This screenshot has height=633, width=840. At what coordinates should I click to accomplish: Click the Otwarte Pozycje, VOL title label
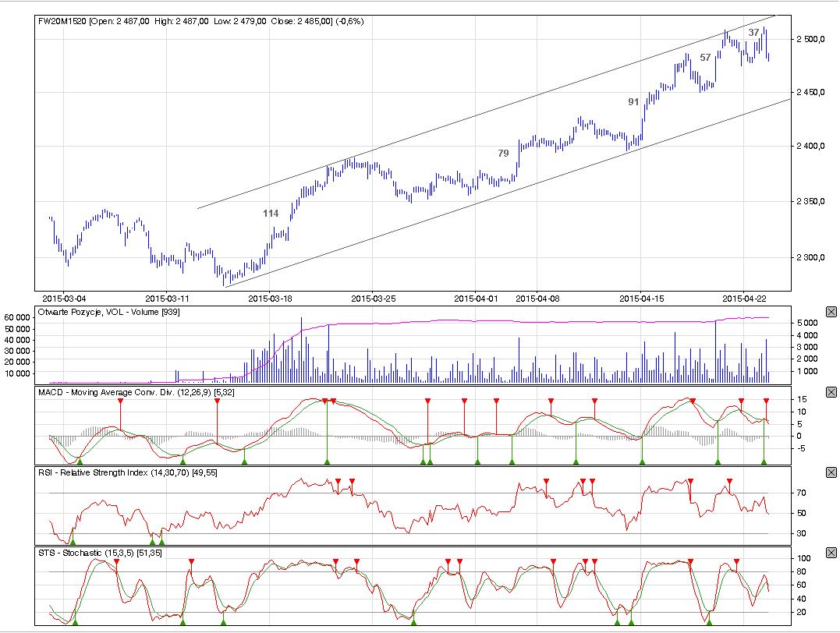[108, 313]
